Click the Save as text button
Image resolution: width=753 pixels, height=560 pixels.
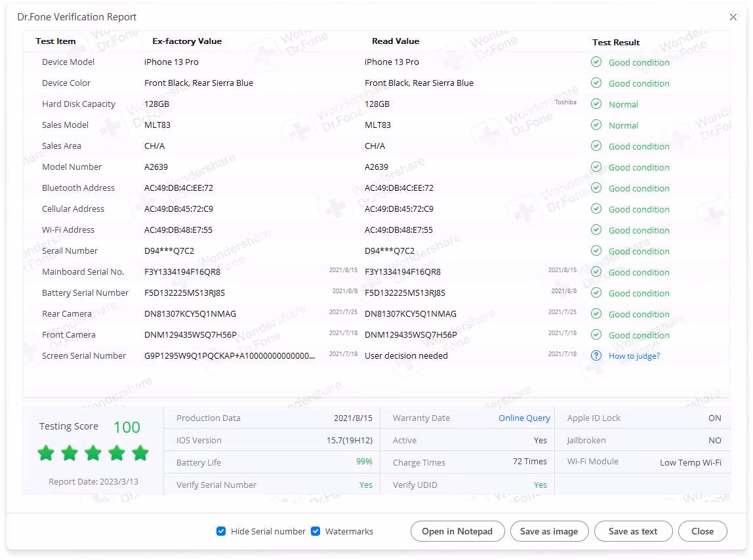tap(633, 531)
